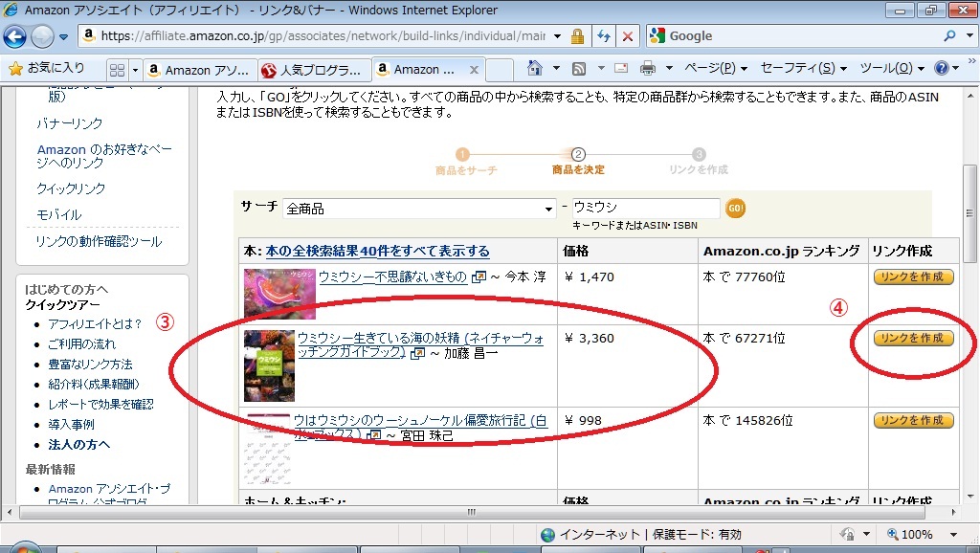Click new-window icon beside ウミウシ―不思議ないきもの
This screenshot has height=553, width=980.
[x=479, y=276]
